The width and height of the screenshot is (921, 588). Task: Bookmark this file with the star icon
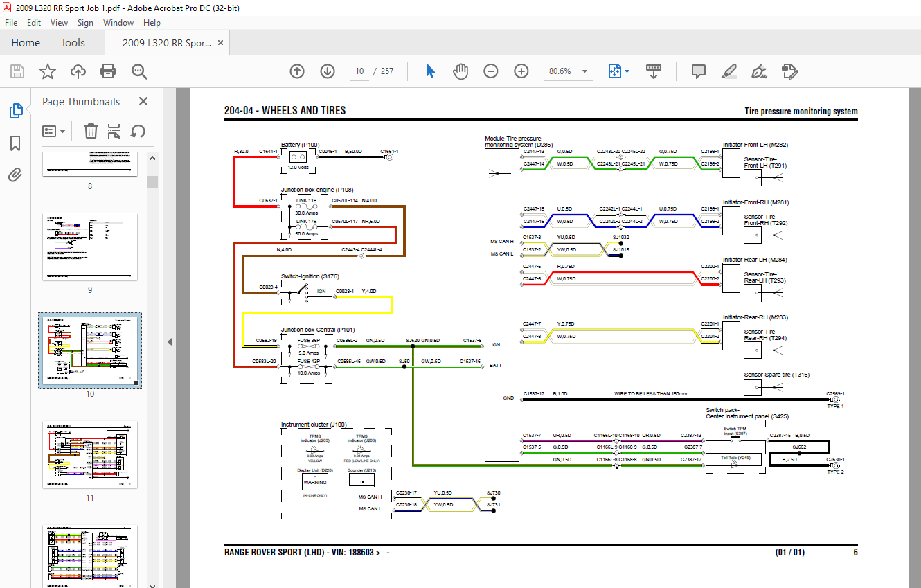click(47, 71)
